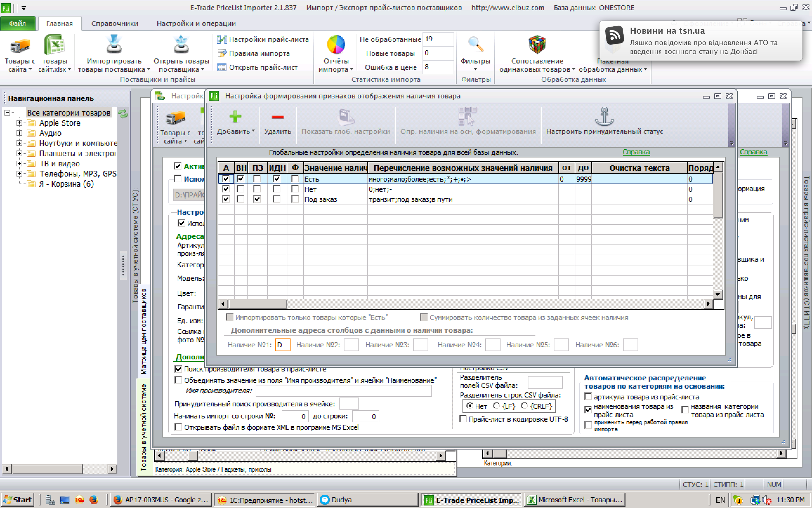Switch to 'Настройки и операции' tab
This screenshot has height=508, width=812.
(196, 23)
